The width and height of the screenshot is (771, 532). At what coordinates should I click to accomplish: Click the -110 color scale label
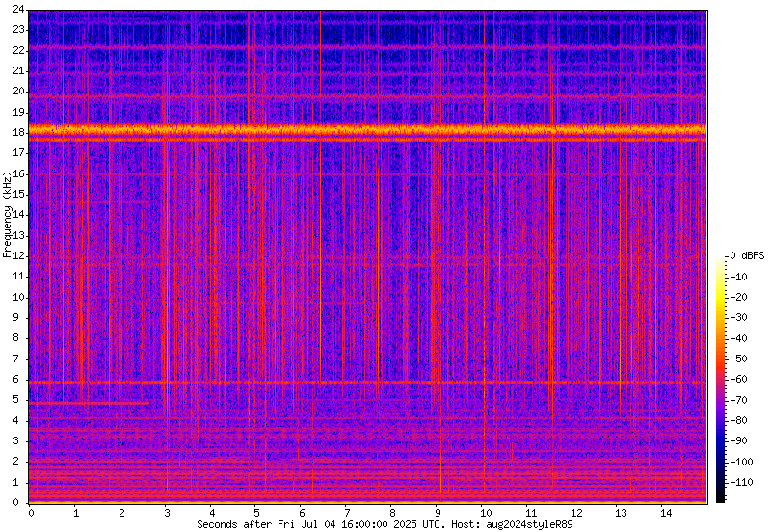[741, 482]
